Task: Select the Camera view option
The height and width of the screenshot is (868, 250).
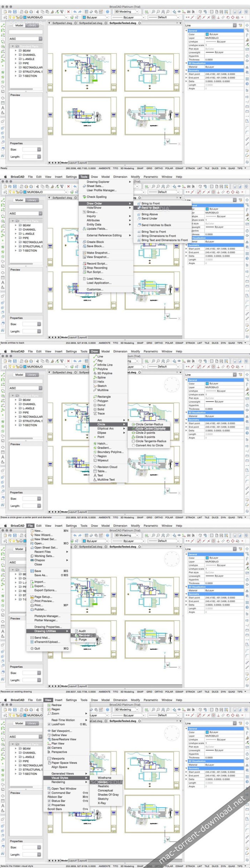Action: tap(56, 748)
